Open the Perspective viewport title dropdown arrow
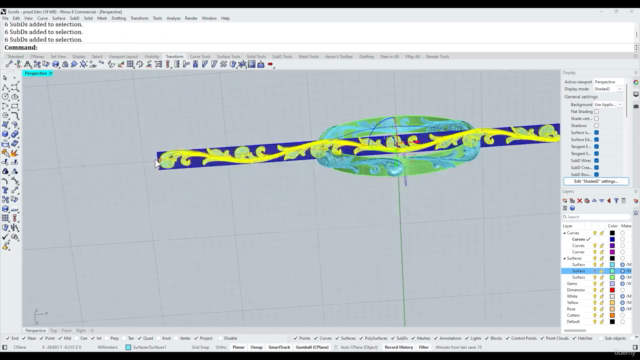 51,73
